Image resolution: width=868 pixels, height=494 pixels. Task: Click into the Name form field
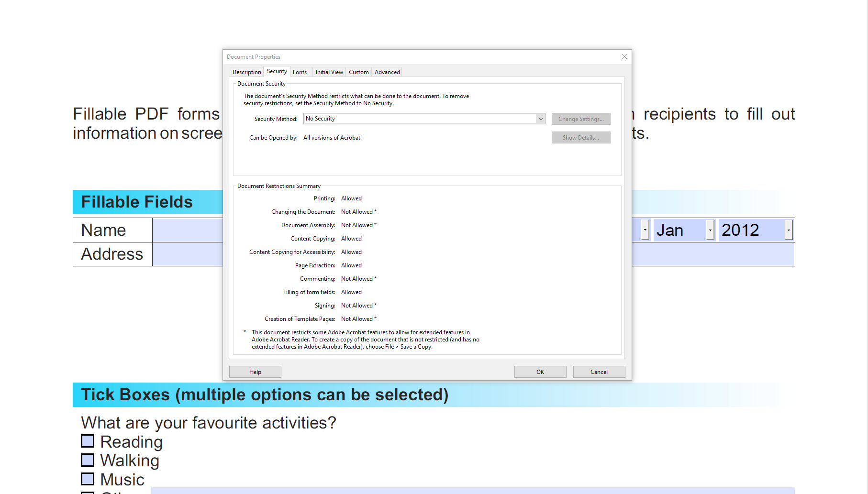pos(187,230)
